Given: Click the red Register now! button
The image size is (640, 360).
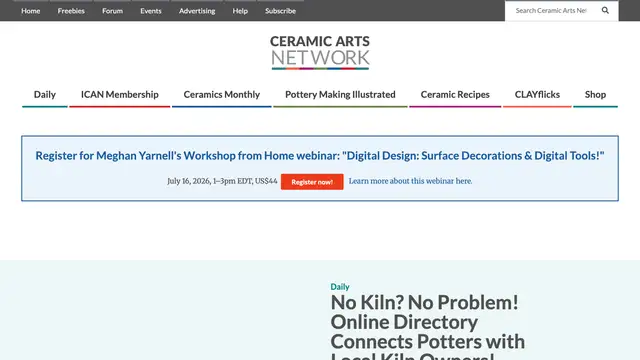Looking at the screenshot, I should [x=312, y=182].
